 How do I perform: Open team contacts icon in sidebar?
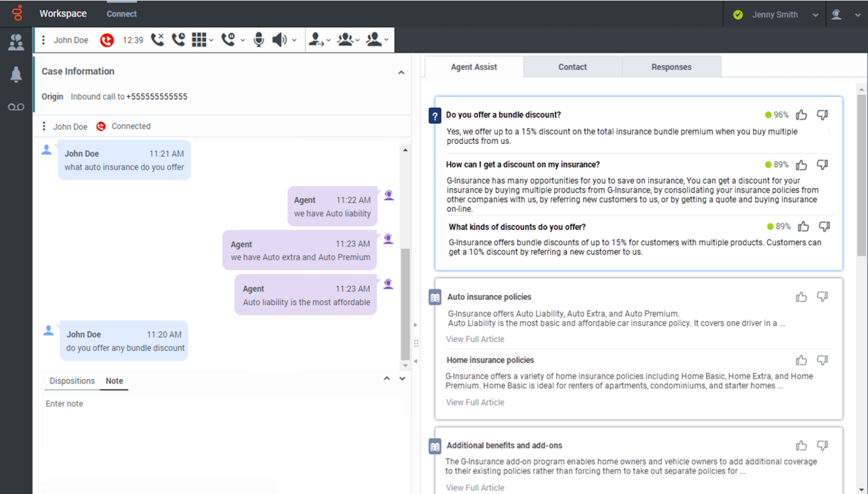(16, 42)
